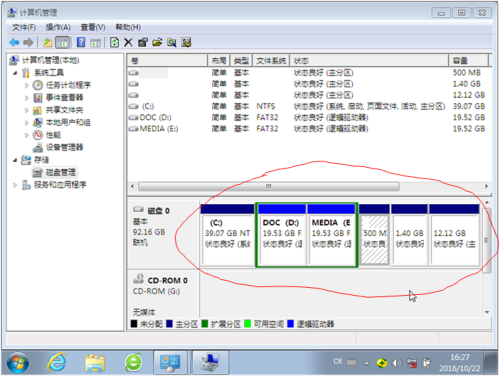Click the disk pane scroll down arrow
Screen dimensions: 500x376
pyautogui.click(x=487, y=312)
